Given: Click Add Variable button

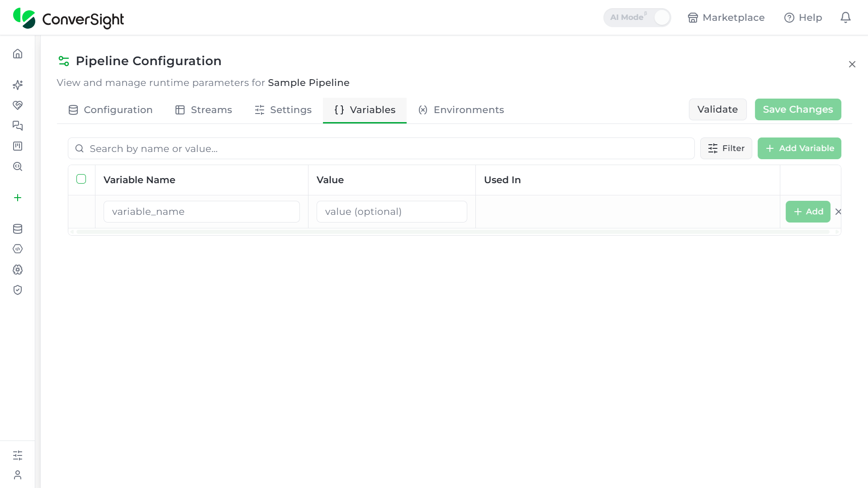Looking at the screenshot, I should pyautogui.click(x=799, y=148).
